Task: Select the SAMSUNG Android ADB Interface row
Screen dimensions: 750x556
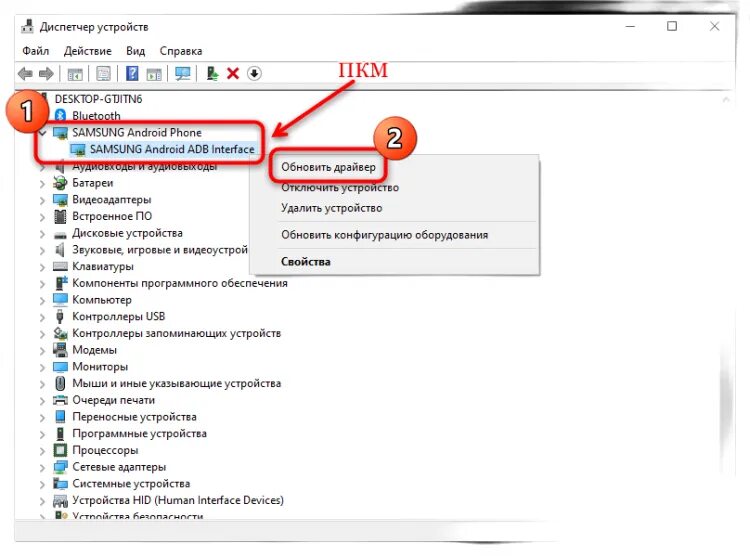Action: coord(172,149)
